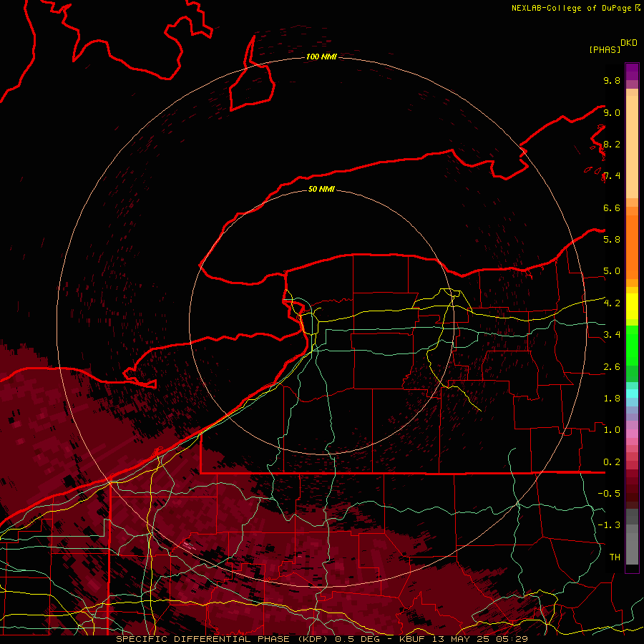Viewport: 644px width, 644px height.
Task: Click the 6.6 scale value
Action: click(612, 208)
